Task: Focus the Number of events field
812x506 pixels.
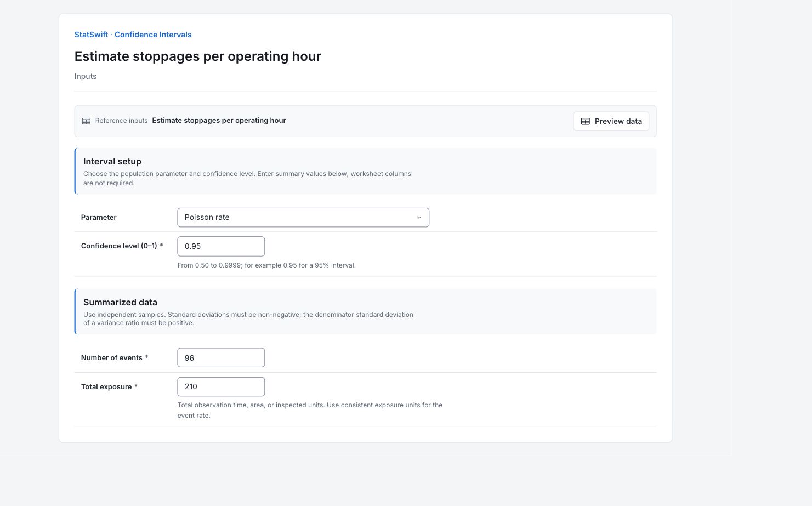Action: point(221,357)
